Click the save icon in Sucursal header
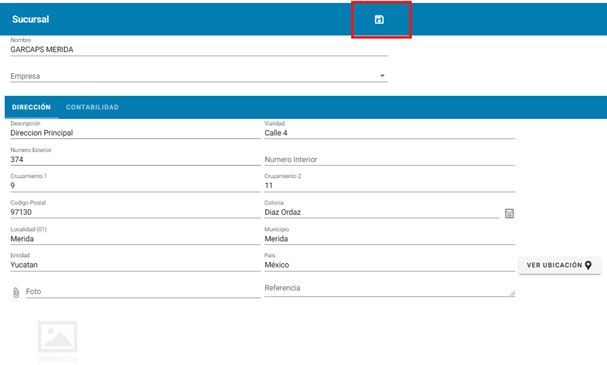This screenshot has height=365, width=607. click(x=379, y=19)
